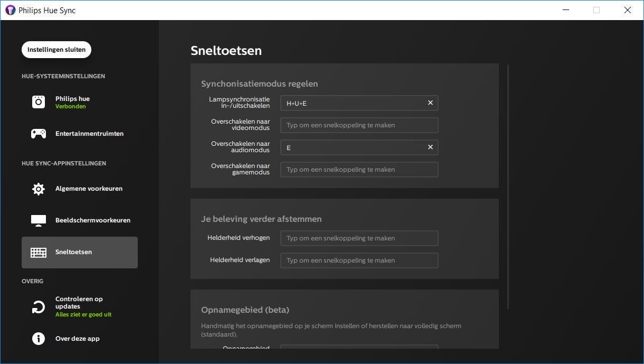Click the Helderheid verlagen shortcut field
Viewport: 644px width, 364px height.
(359, 260)
